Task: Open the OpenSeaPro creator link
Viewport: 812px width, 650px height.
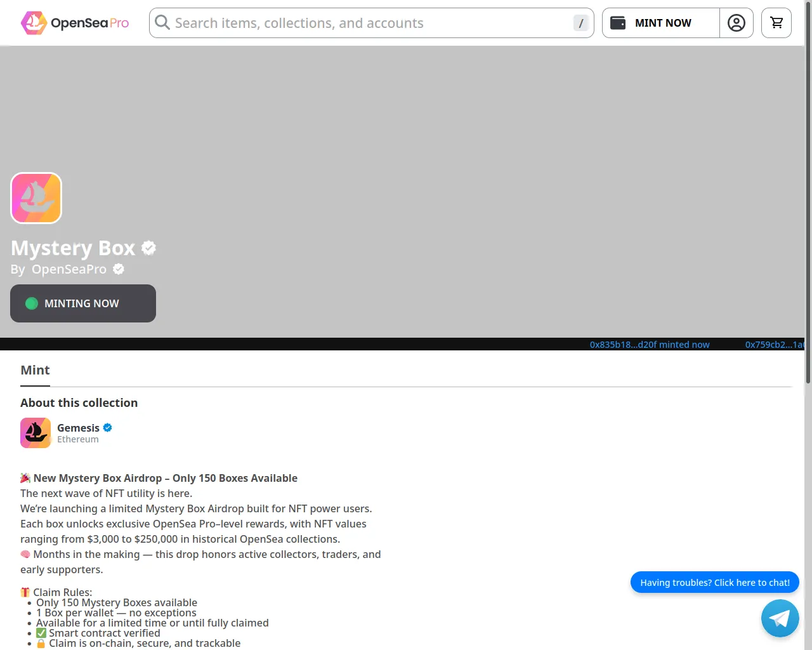Action: coord(69,269)
